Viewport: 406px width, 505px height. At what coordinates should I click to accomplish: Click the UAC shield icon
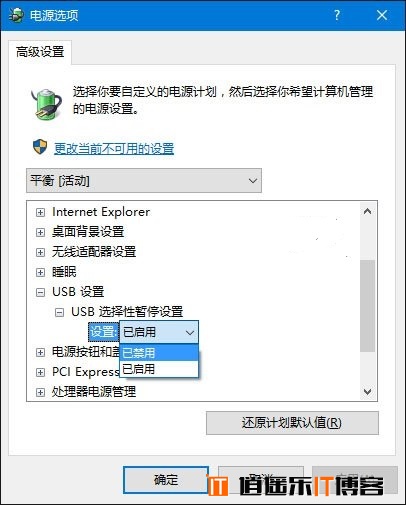40,147
